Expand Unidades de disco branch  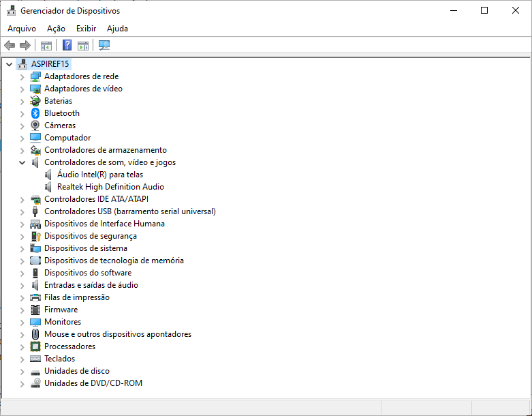pos(22,372)
